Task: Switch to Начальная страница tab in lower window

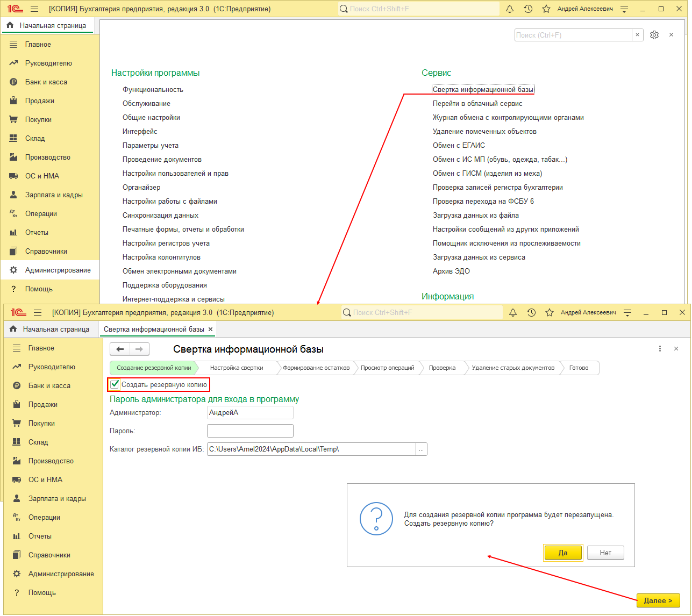Action: pos(50,329)
